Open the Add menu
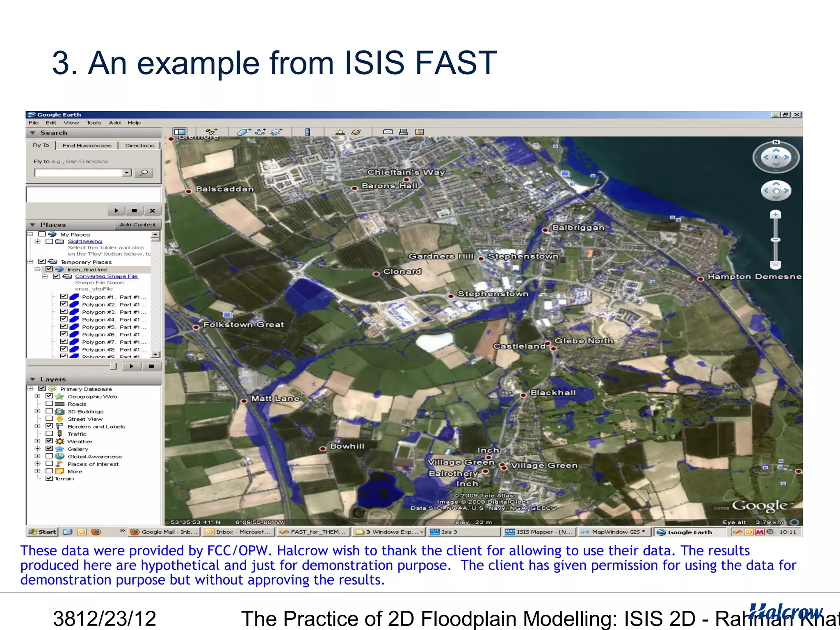The height and width of the screenshot is (630, 840). pyautogui.click(x=114, y=123)
